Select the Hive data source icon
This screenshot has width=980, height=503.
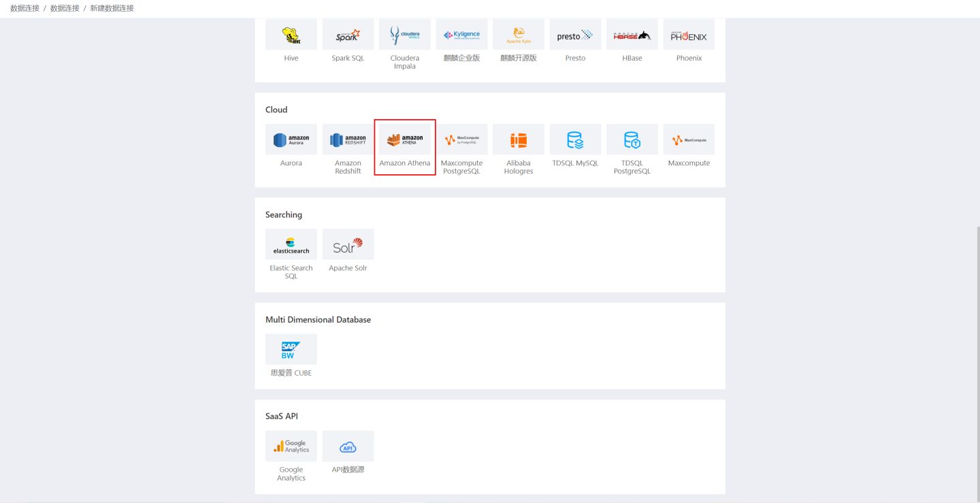pyautogui.click(x=291, y=35)
